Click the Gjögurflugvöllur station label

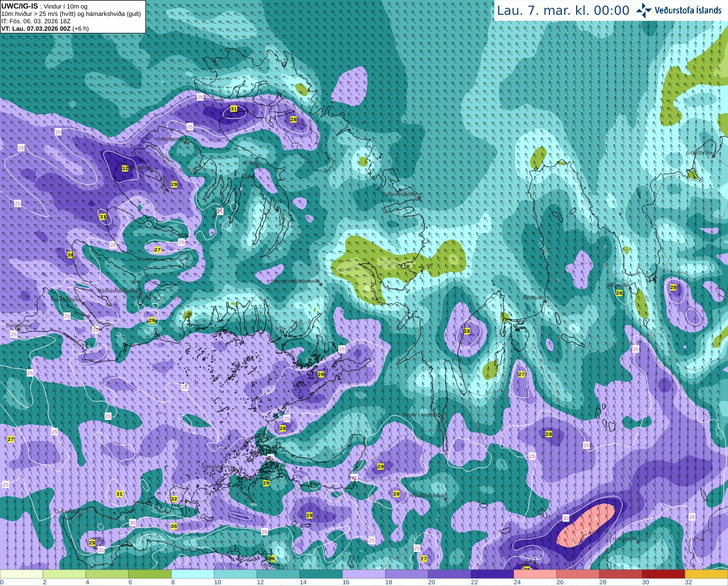coord(400,193)
